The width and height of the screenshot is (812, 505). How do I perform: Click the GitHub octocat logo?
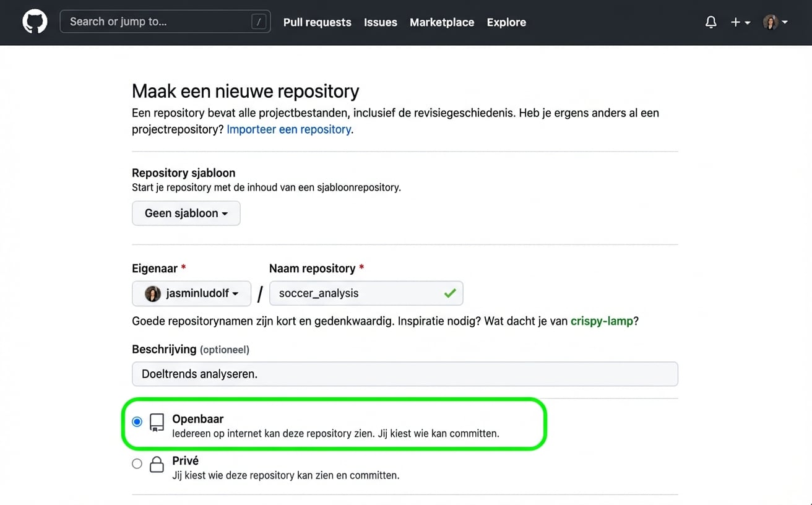(x=34, y=22)
